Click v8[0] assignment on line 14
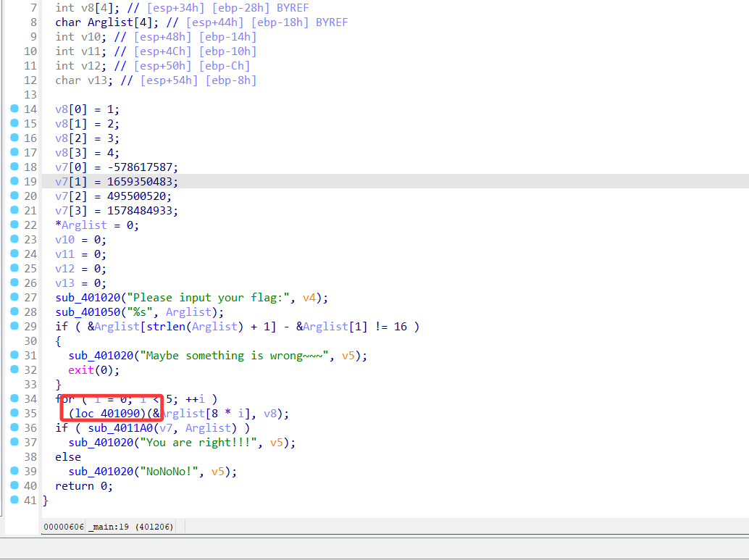Viewport: 749px width, 560px height. 88,110
